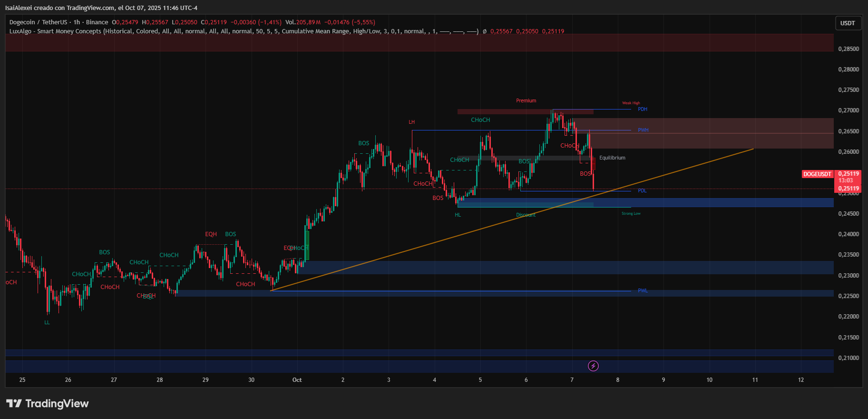Click the Premium zone label
The image size is (868, 419).
point(526,101)
